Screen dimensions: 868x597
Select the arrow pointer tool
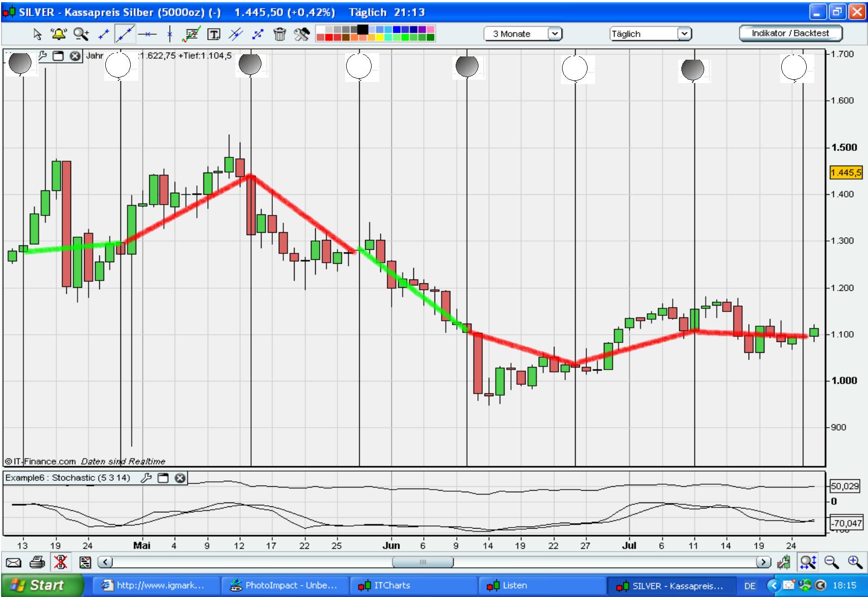point(37,34)
